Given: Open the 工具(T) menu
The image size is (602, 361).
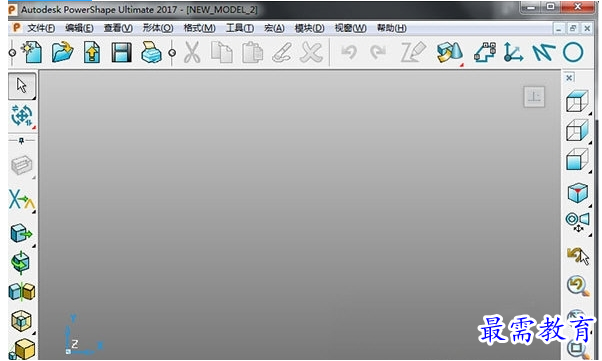Looking at the screenshot, I should click(x=240, y=28).
